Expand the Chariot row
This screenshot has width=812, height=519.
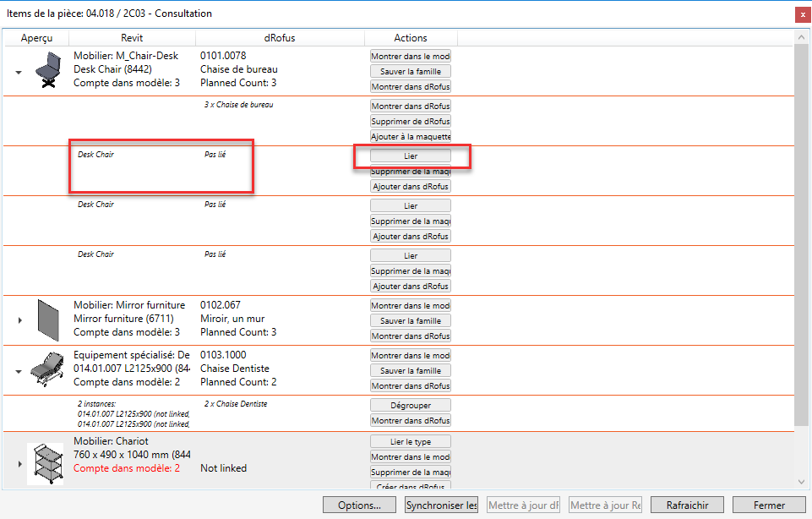pyautogui.click(x=19, y=464)
